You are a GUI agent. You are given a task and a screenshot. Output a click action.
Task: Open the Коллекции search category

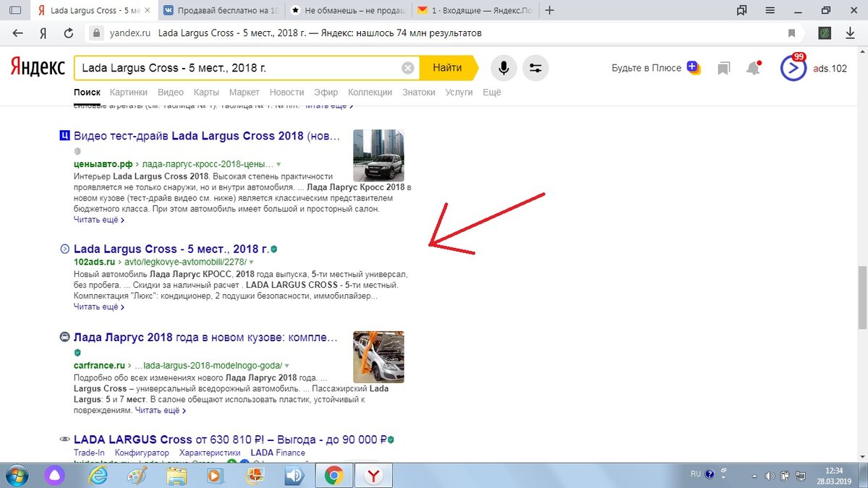coord(370,92)
